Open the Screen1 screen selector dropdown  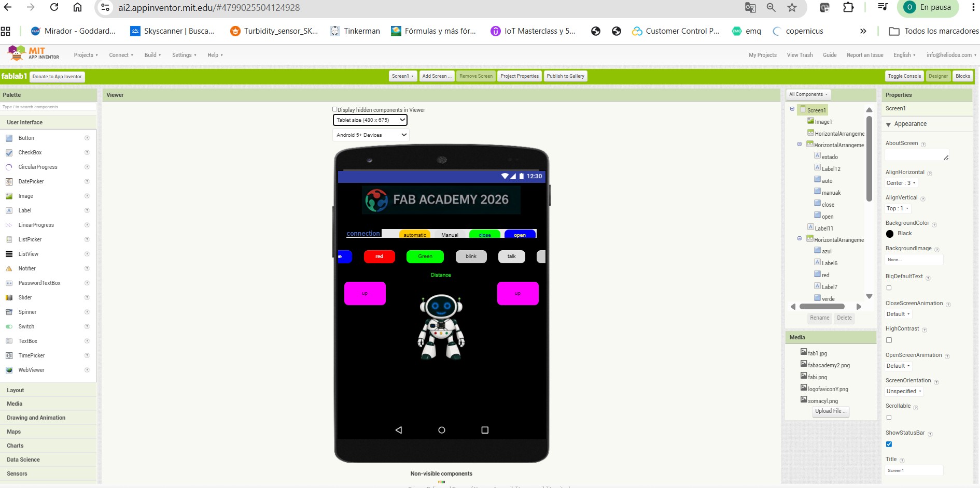[403, 76]
